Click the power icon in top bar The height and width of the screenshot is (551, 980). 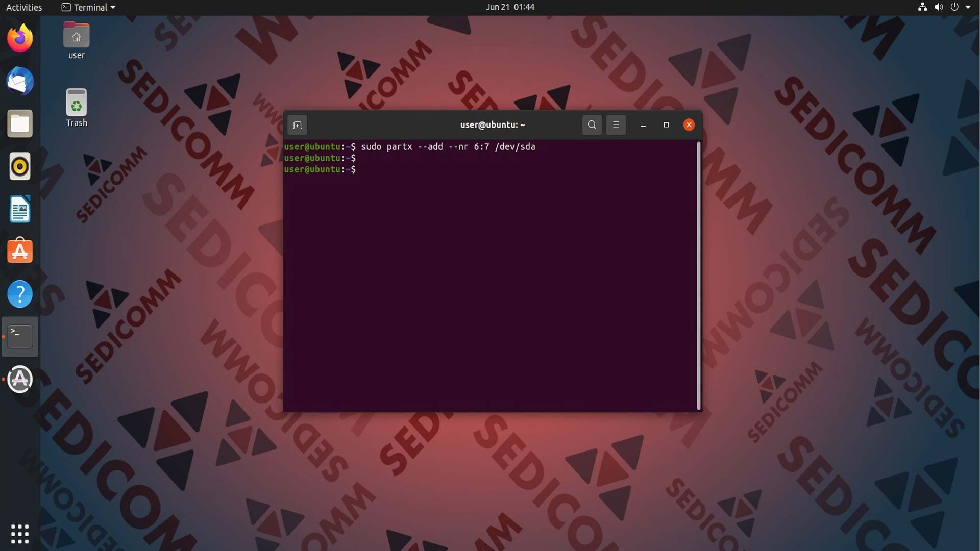[954, 7]
